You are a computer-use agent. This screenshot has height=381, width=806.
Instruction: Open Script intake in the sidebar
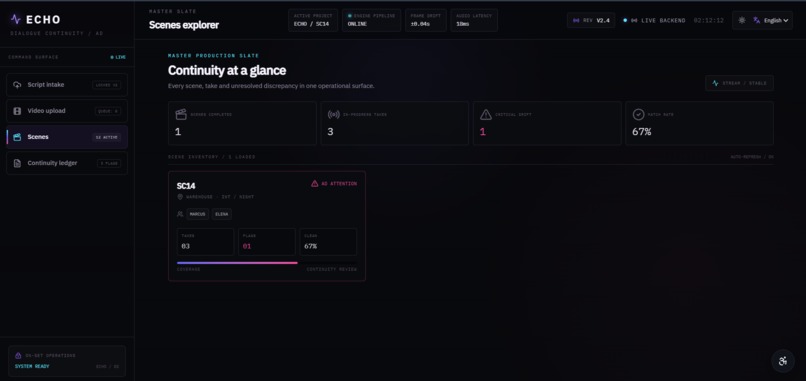pos(67,85)
